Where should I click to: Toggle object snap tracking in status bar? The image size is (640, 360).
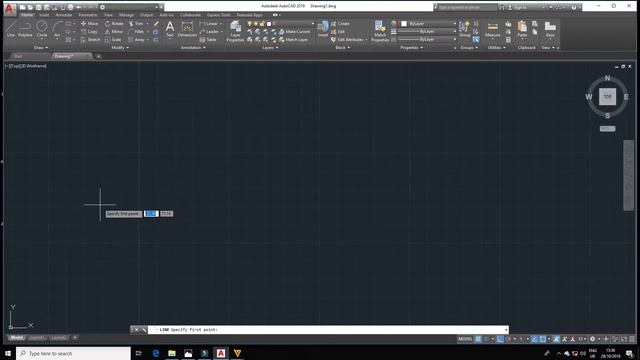click(x=534, y=339)
